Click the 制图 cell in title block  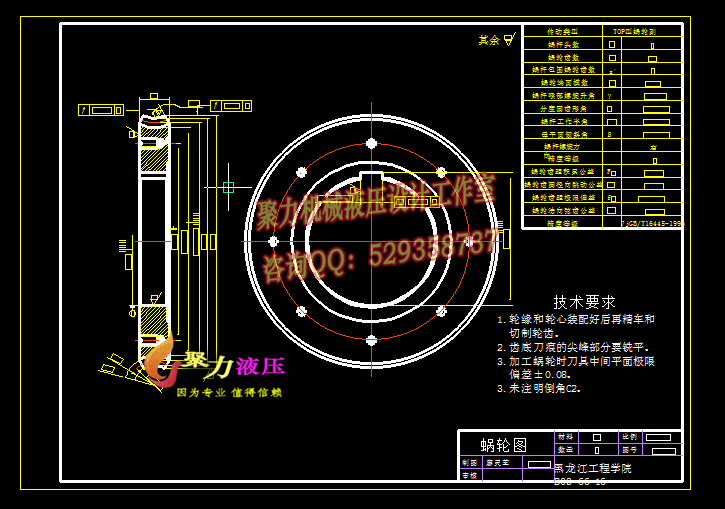tap(469, 463)
